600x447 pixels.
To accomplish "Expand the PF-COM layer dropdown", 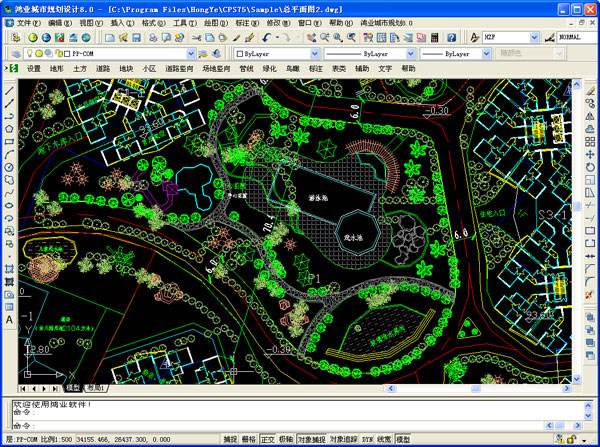I will (191, 54).
